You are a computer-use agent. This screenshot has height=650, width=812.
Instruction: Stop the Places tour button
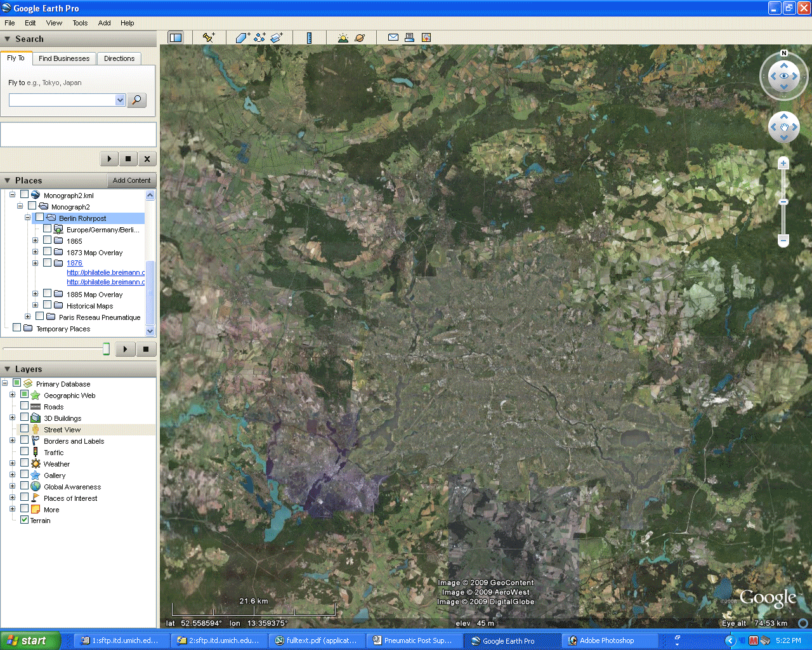click(x=146, y=349)
